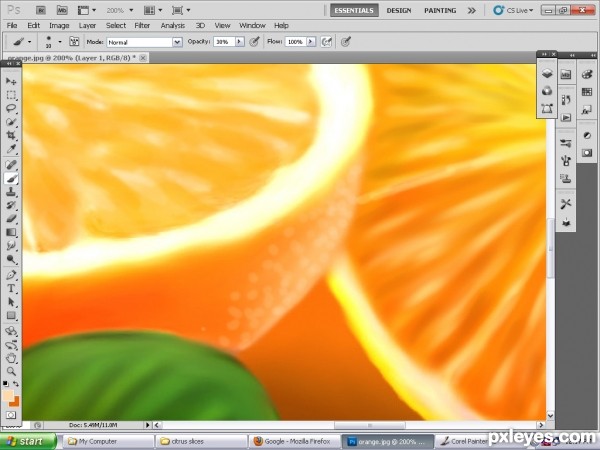This screenshot has width=600, height=450.
Task: Select the Quick Selection tool
Action: click(x=11, y=122)
